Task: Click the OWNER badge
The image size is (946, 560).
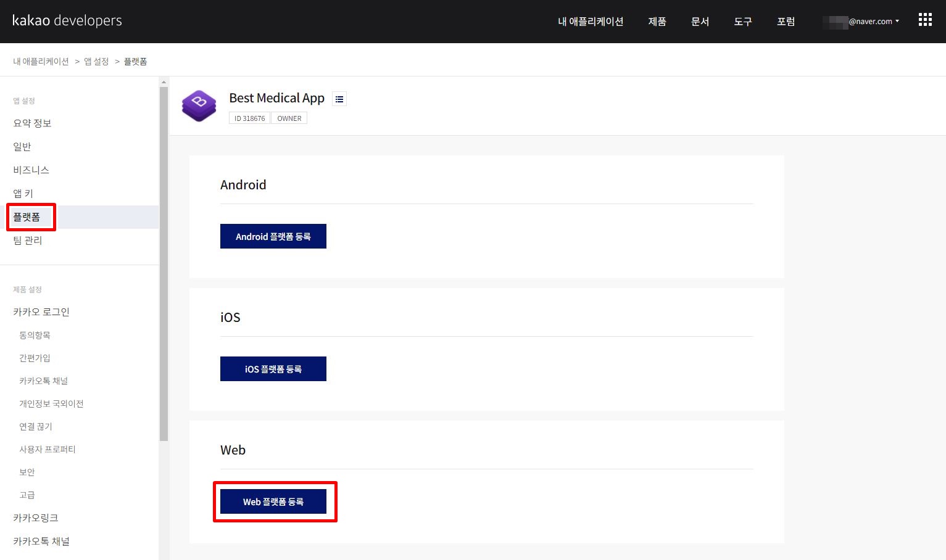Action: pos(289,118)
